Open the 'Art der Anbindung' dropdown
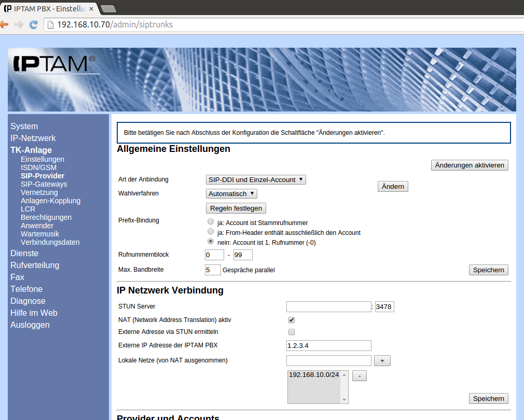The image size is (524, 420). pos(256,180)
